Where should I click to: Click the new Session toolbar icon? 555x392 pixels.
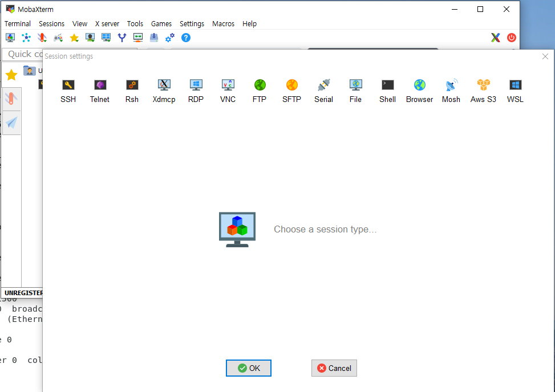10,38
